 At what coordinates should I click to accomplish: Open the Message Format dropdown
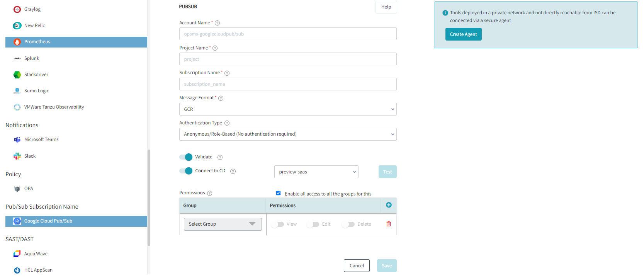(288, 109)
